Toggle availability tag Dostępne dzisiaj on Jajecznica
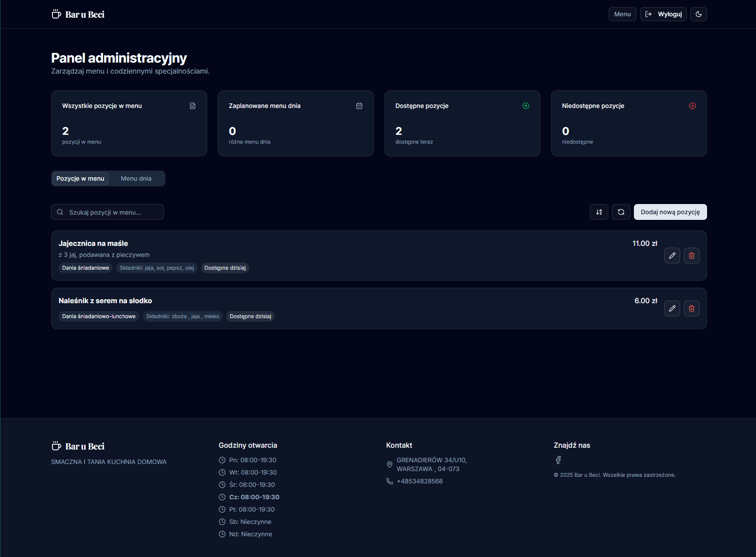This screenshot has height=557, width=756. pyautogui.click(x=225, y=267)
